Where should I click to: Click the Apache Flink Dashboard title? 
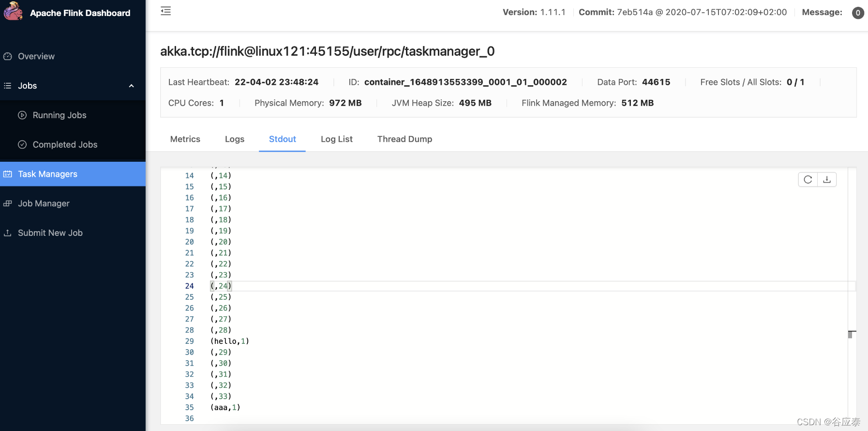tap(80, 13)
